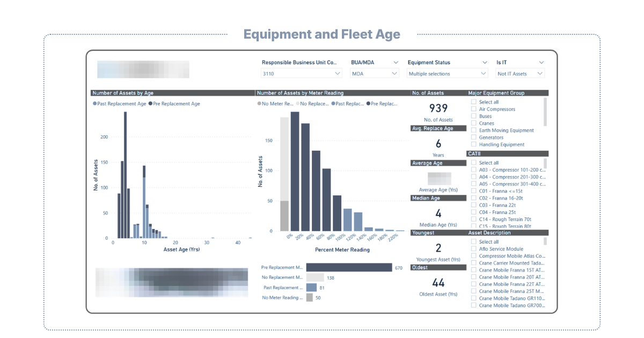Viewport: 644px width, 338px height.
Task: Click the Oldest Asset value 44
Action: (438, 283)
